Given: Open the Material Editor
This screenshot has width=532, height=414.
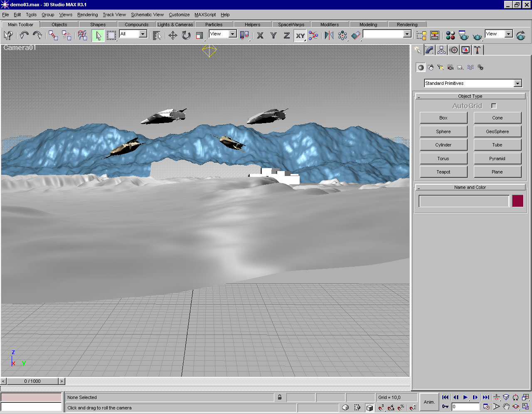Looking at the screenshot, I should pos(450,35).
